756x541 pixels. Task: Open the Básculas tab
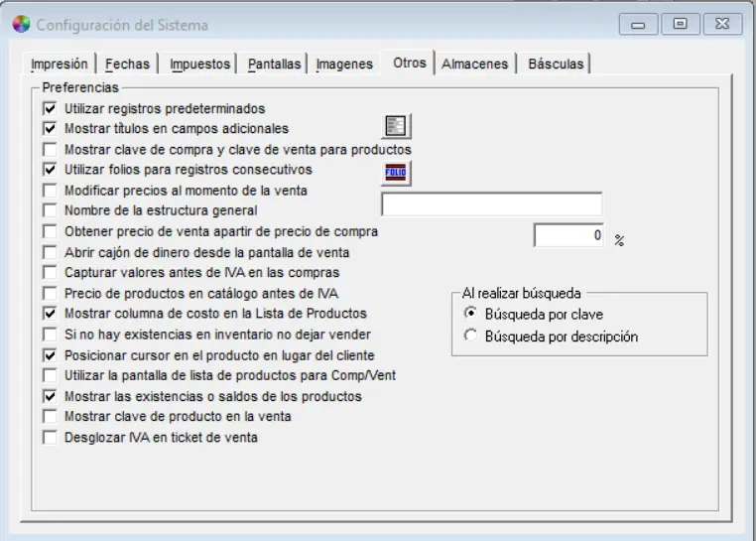point(556,65)
